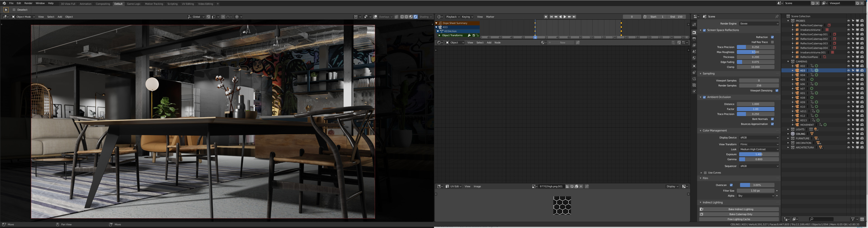Click the Free Lighting Cache button
Image resolution: width=868 pixels, height=228 pixels.
tap(739, 219)
